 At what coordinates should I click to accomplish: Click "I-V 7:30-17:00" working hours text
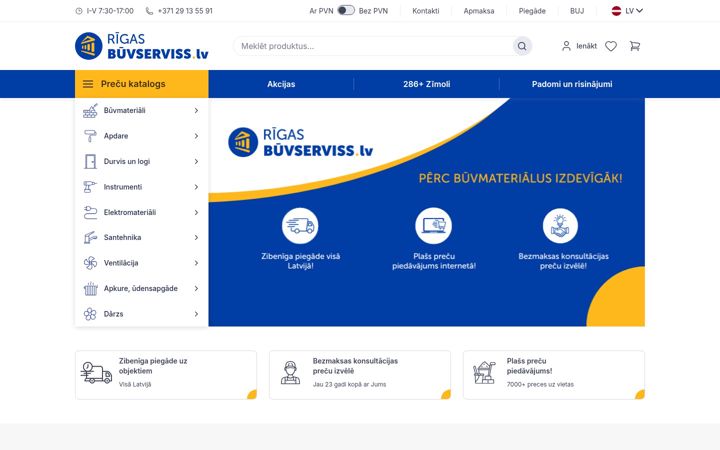point(110,11)
